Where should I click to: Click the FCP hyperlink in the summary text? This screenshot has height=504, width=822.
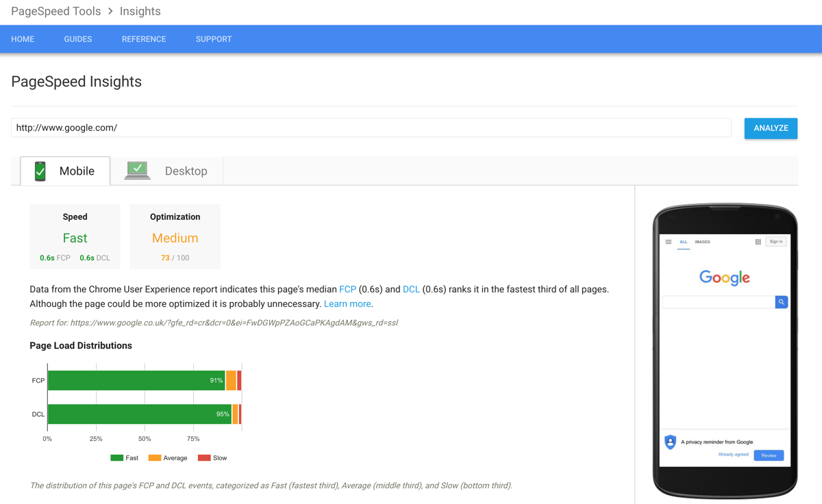point(347,289)
